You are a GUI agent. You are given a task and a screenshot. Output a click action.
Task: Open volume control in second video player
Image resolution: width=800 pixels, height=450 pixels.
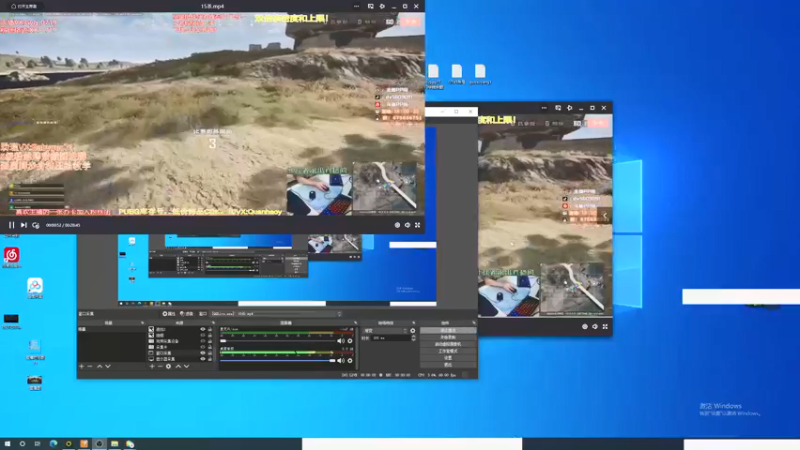click(x=595, y=327)
